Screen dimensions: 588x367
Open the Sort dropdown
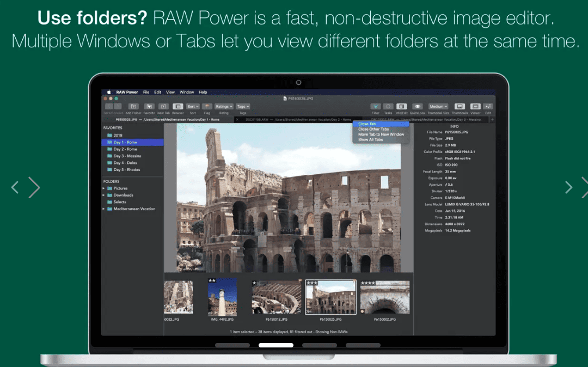[193, 107]
